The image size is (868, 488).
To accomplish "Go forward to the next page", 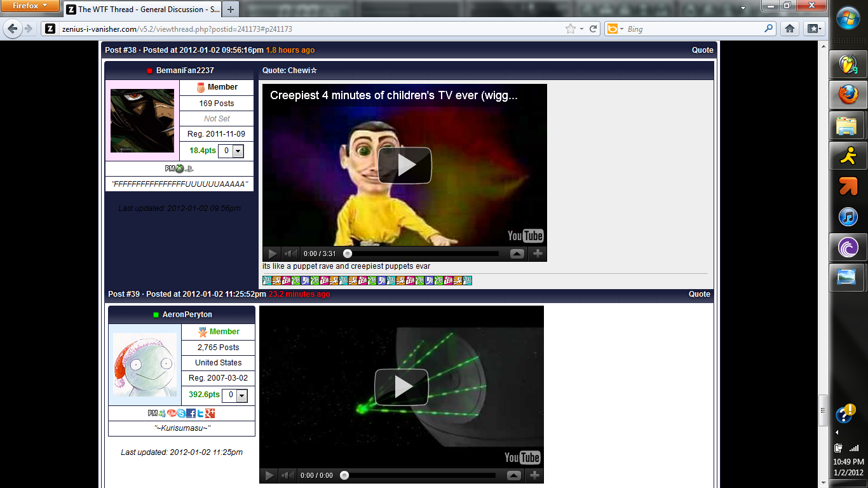I will coord(29,29).
